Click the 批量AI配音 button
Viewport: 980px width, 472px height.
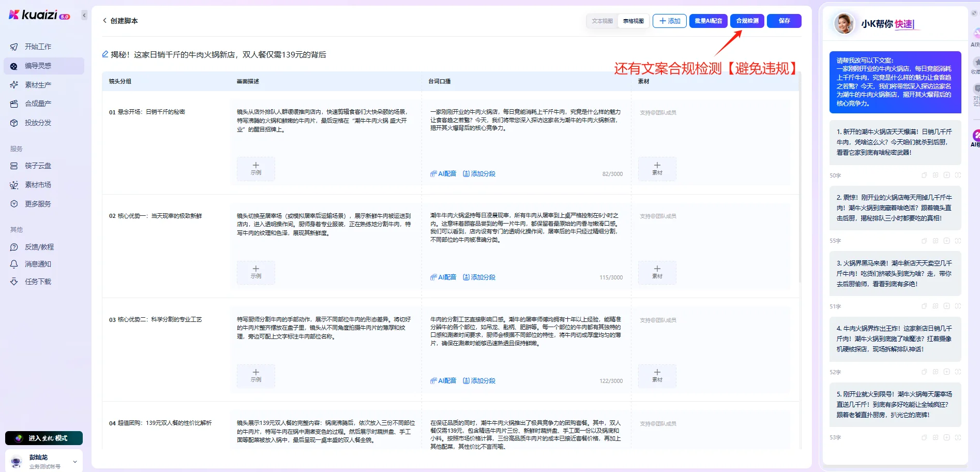(708, 21)
